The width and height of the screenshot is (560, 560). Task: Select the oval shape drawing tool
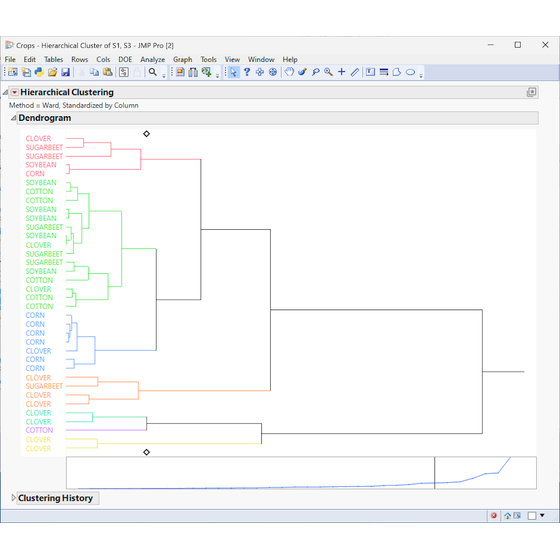pyautogui.click(x=410, y=72)
